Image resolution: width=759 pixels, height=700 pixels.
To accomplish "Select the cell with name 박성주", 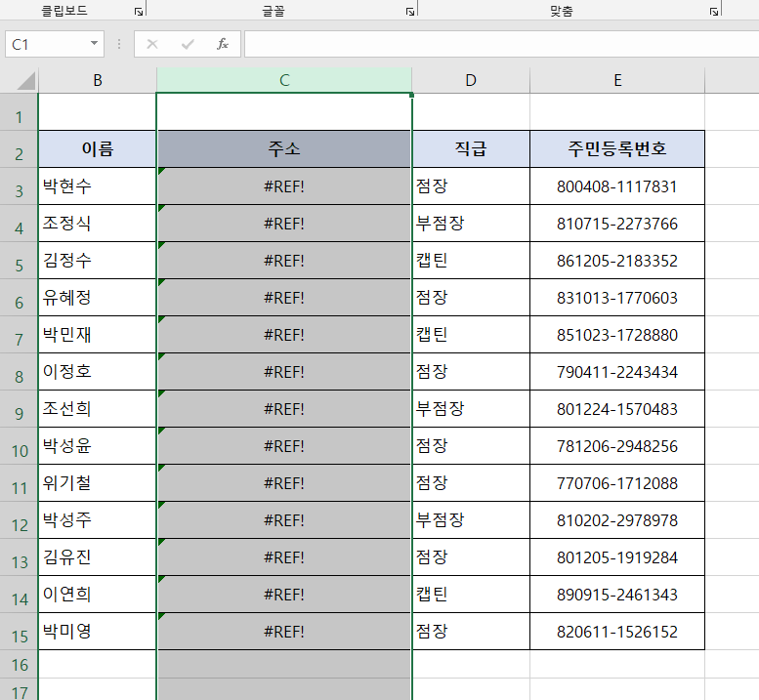I will point(98,520).
